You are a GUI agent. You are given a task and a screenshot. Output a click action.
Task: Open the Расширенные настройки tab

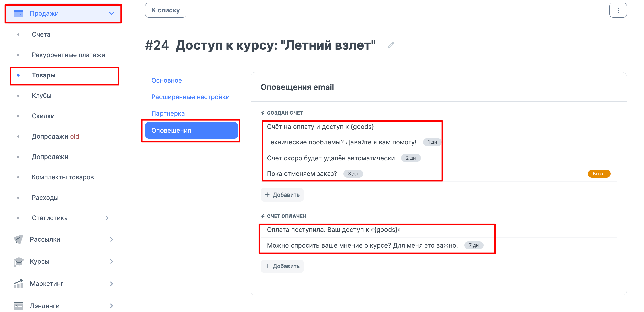point(190,97)
